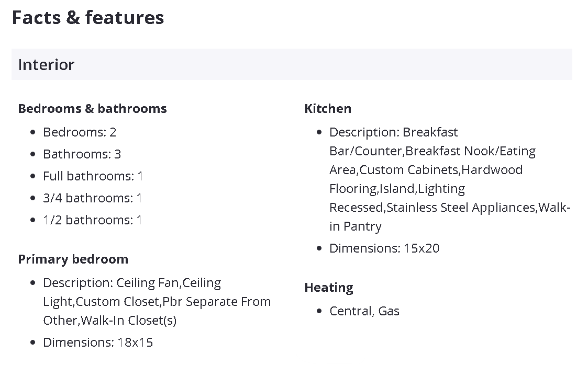Viewport: 588px width, 365px height.
Task: Click the Primary bedroom subheading
Action: click(x=73, y=259)
